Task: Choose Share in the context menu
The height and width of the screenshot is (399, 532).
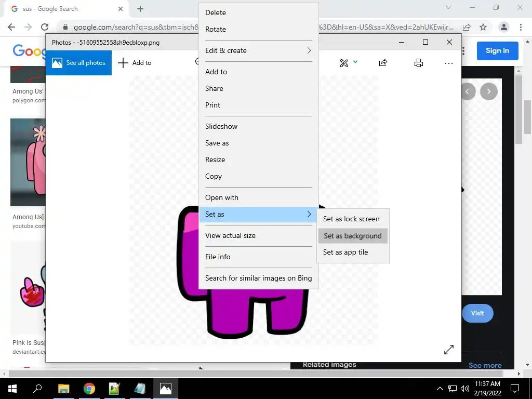Action: click(x=259, y=88)
